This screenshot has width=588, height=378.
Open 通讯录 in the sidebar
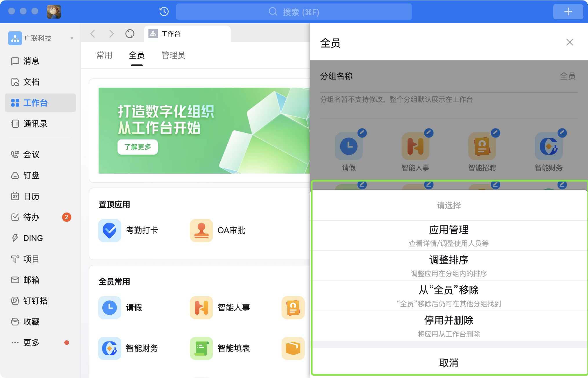(40, 124)
